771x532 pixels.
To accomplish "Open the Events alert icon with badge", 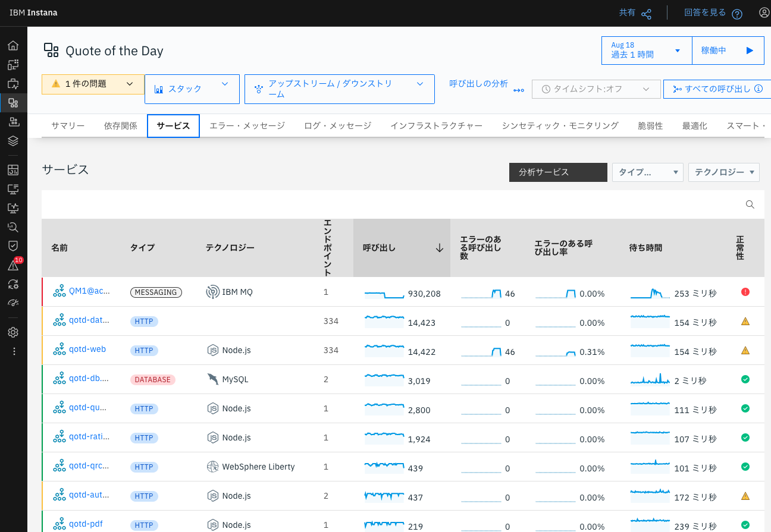I will click(13, 265).
